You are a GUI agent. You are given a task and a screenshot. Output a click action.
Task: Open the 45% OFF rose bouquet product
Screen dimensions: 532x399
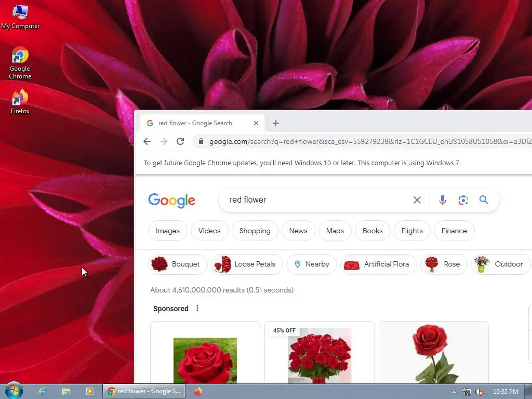(320, 355)
